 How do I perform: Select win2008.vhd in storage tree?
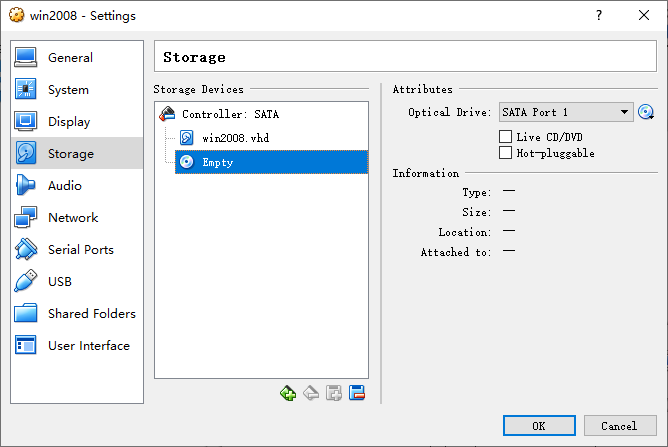click(x=235, y=138)
